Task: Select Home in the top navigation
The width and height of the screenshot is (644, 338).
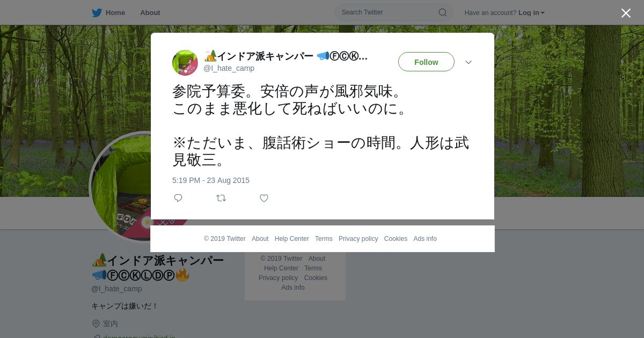Action: (115, 13)
